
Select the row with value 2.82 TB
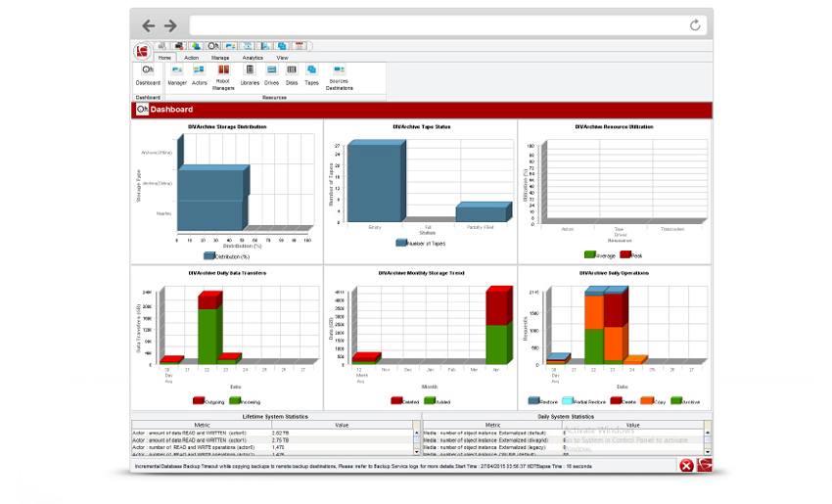[272, 433]
